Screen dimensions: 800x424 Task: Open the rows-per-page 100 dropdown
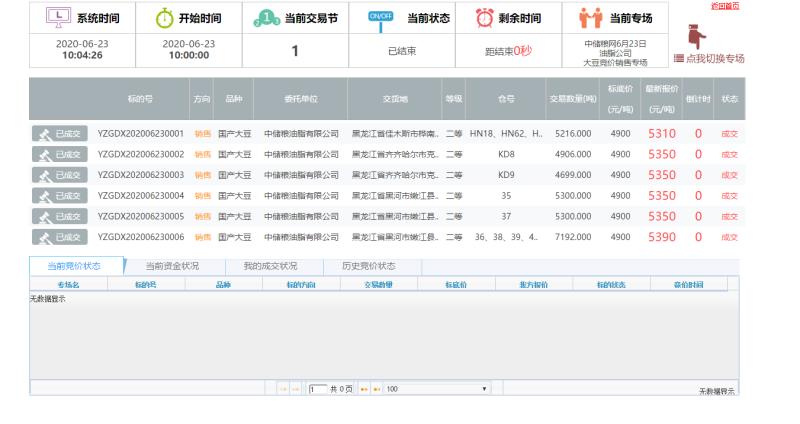[x=437, y=389]
